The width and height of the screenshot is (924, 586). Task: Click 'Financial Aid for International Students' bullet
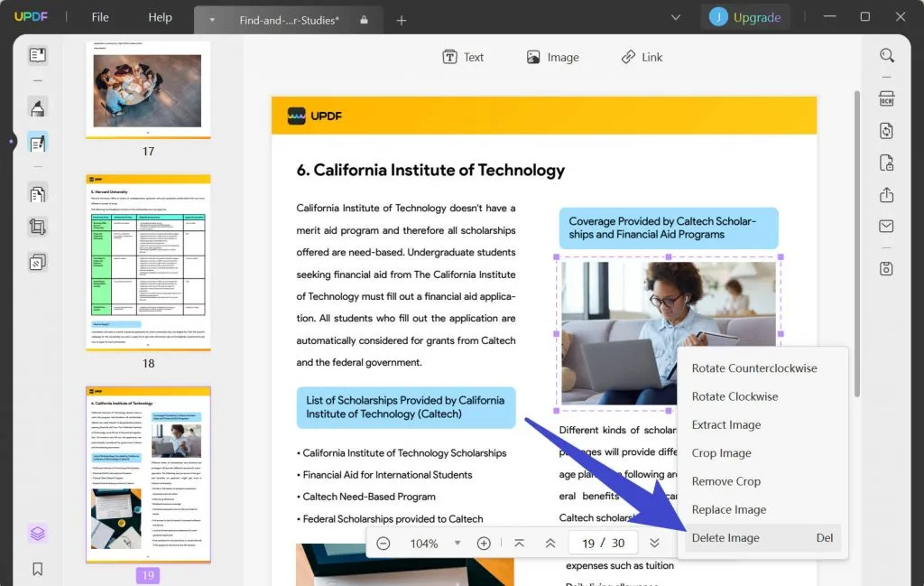coord(387,475)
